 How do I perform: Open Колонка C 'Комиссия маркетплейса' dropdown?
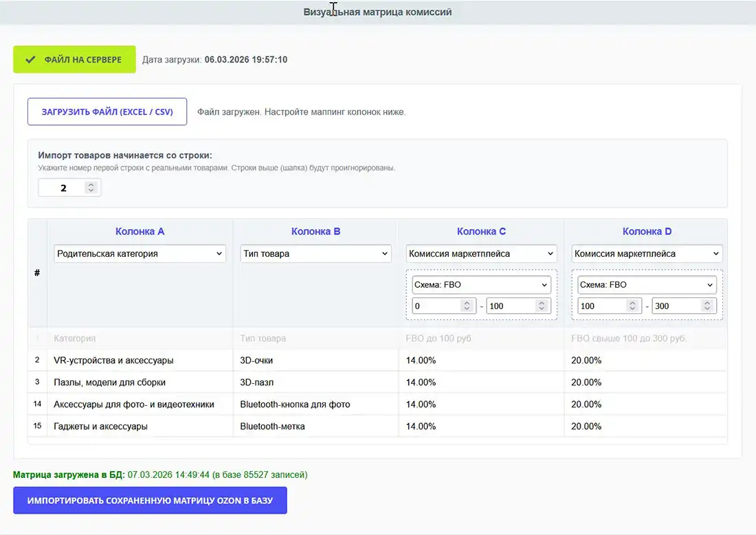coord(481,254)
